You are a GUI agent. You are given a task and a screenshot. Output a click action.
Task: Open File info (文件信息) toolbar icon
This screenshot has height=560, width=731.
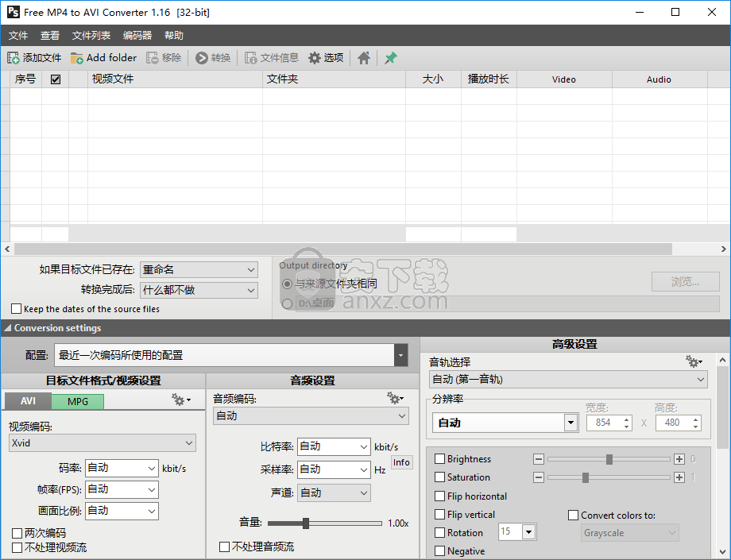251,58
